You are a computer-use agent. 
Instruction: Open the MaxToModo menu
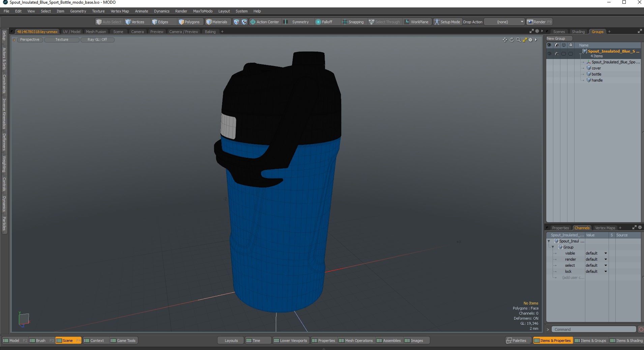point(203,11)
